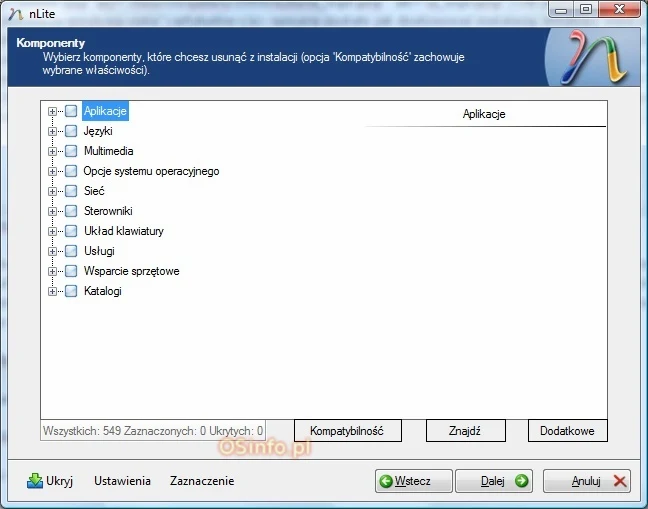Click the green Ukryj download arrow icon

pos(34,481)
